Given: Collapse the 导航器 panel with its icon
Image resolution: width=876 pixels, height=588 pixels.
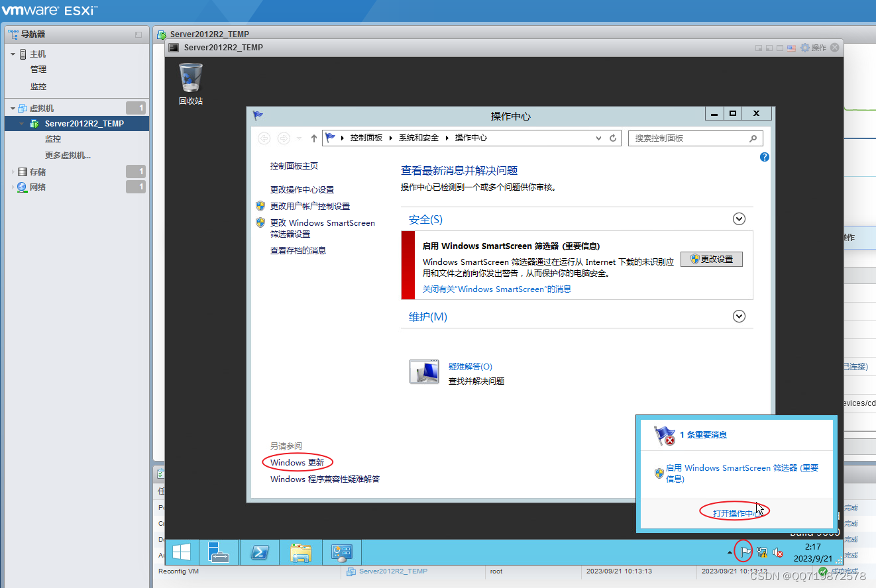Looking at the screenshot, I should point(138,34).
